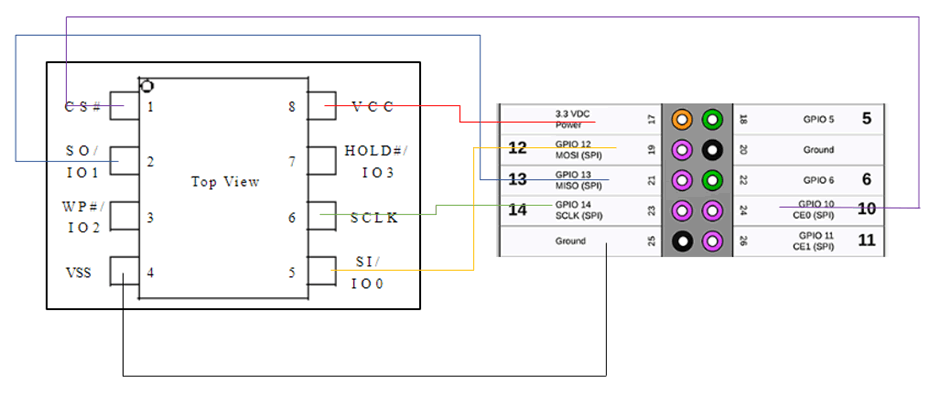The image size is (940, 407).
Task: Click the green header pin 22 circle
Action: tap(712, 180)
